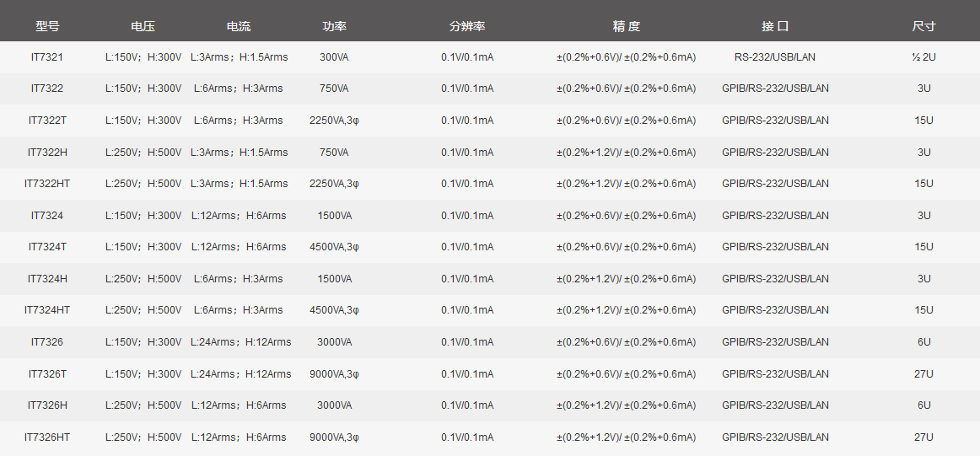Click 6U size in IT7326 row
The width and height of the screenshot is (980, 456).
(923, 342)
